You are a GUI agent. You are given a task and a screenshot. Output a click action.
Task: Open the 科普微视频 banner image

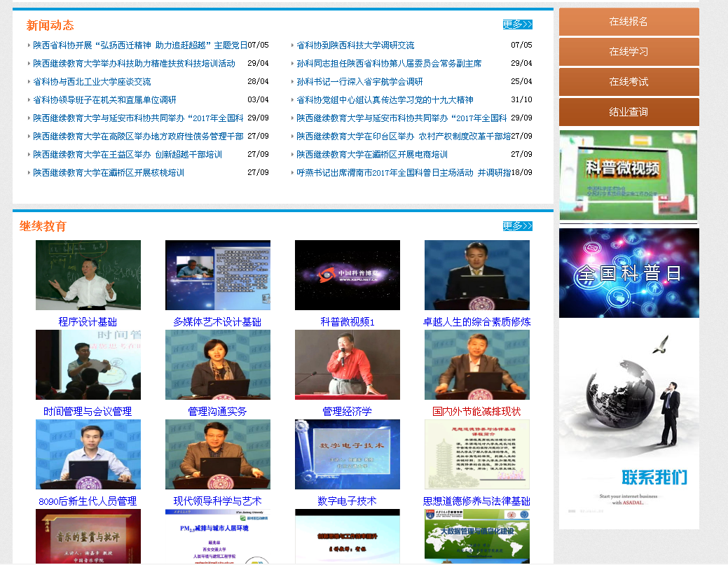point(628,175)
